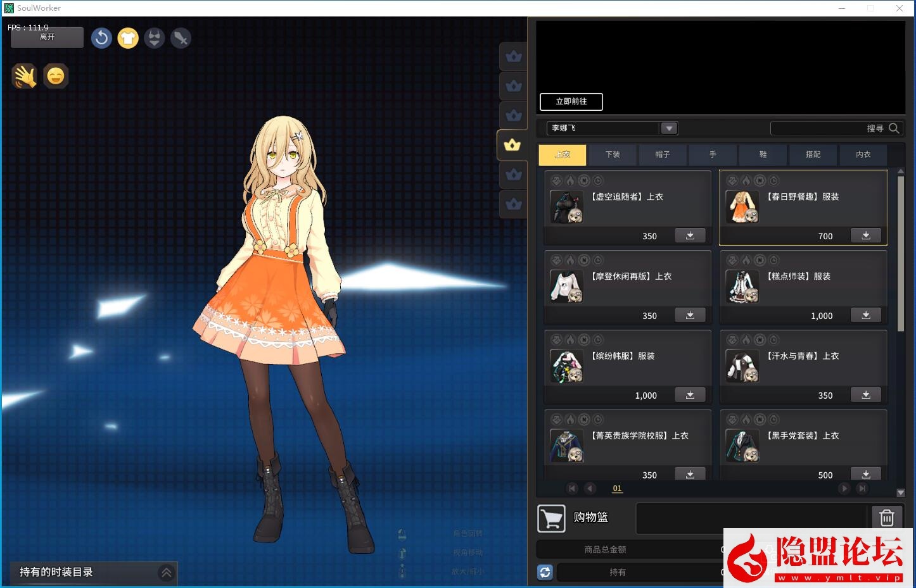Switch to the 手 tab

point(713,154)
